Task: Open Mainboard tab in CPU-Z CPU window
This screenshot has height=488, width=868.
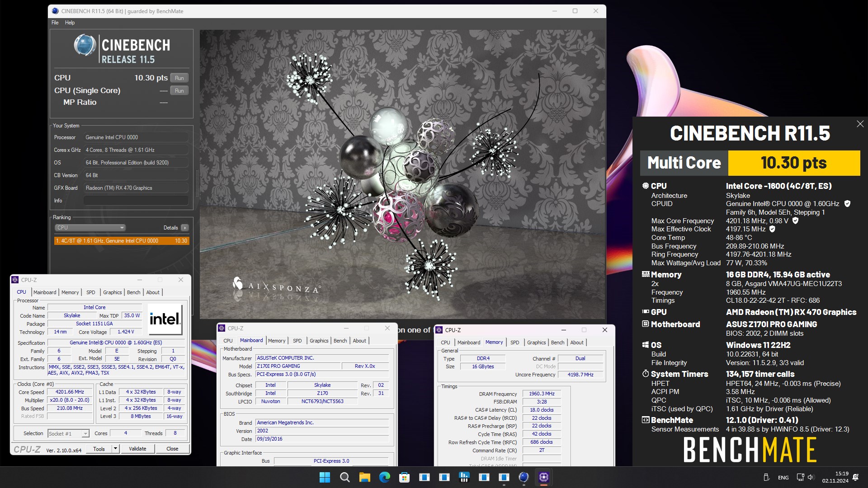Action: pos(45,292)
